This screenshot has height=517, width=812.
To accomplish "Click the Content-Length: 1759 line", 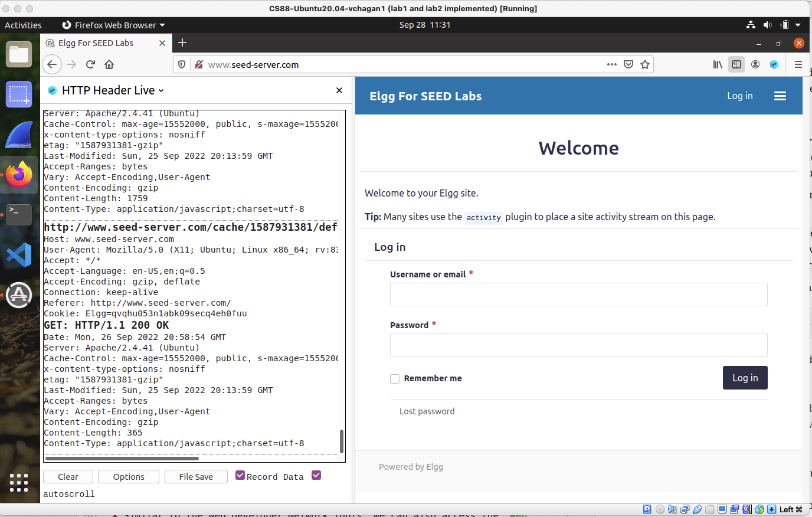I will click(x=96, y=198).
